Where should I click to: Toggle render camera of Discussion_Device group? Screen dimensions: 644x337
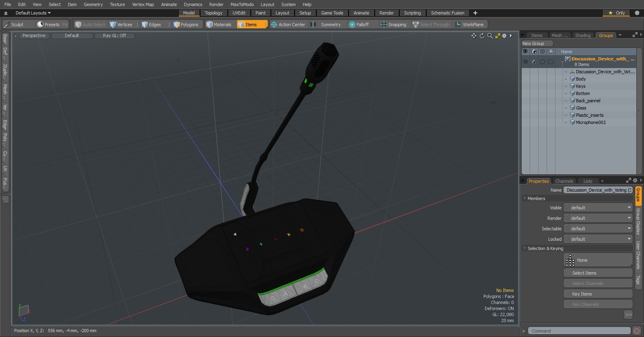[x=534, y=62]
